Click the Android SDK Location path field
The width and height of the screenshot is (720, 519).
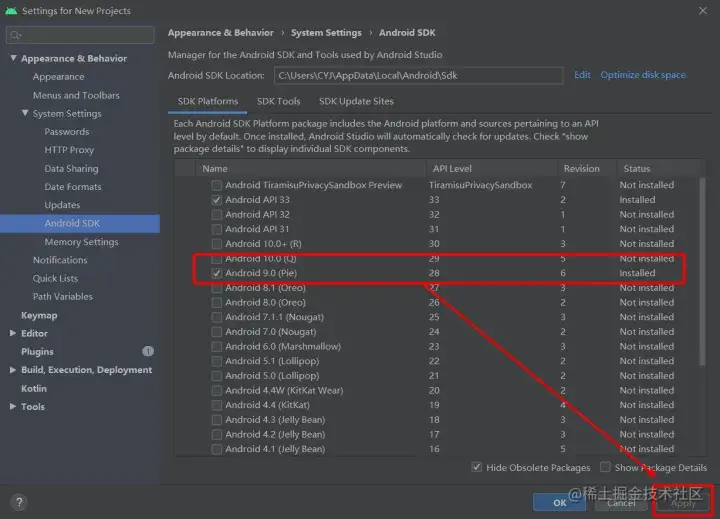(x=419, y=75)
